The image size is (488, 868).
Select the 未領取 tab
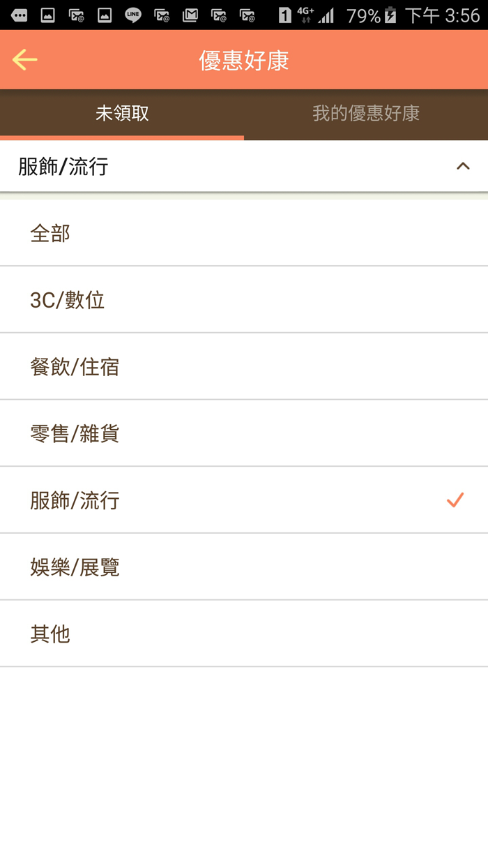coord(122,114)
